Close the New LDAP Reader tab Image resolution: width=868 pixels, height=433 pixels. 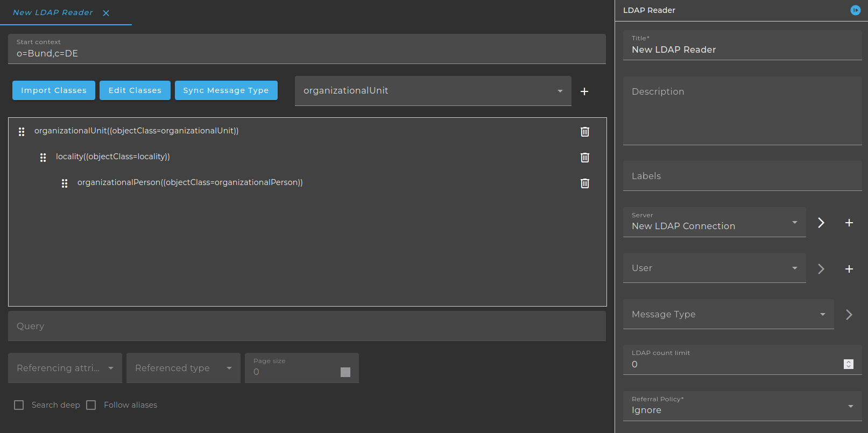106,13
